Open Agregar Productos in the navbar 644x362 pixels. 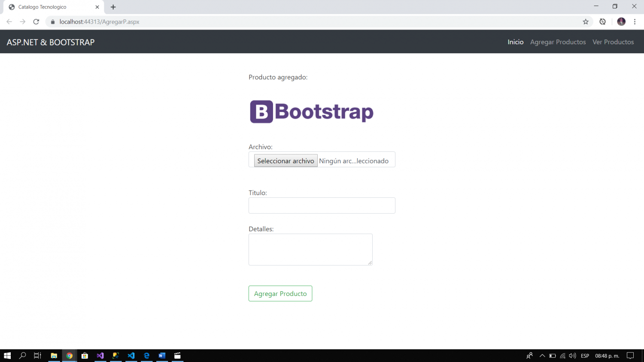(558, 42)
